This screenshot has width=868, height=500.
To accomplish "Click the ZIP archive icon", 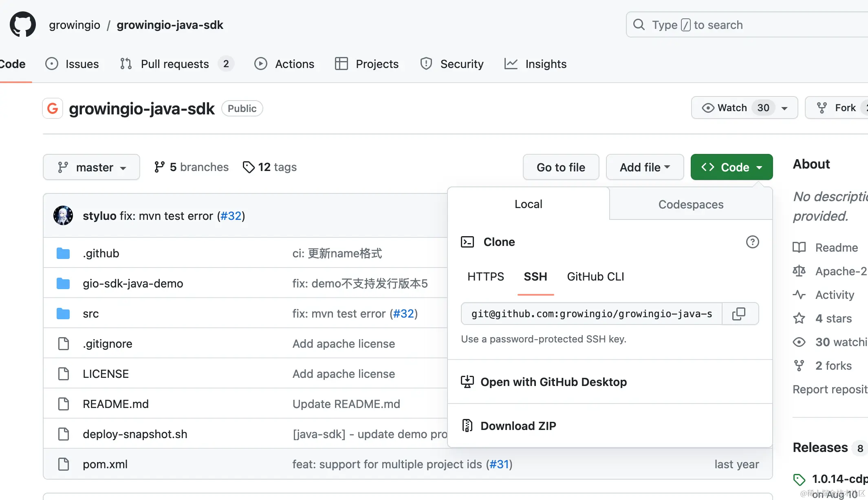I will coord(467,425).
